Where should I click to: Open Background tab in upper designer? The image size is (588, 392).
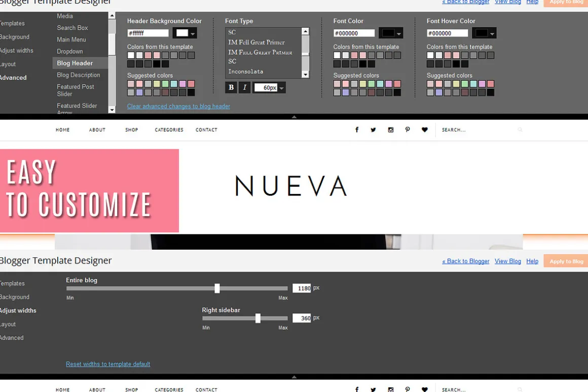tap(14, 37)
